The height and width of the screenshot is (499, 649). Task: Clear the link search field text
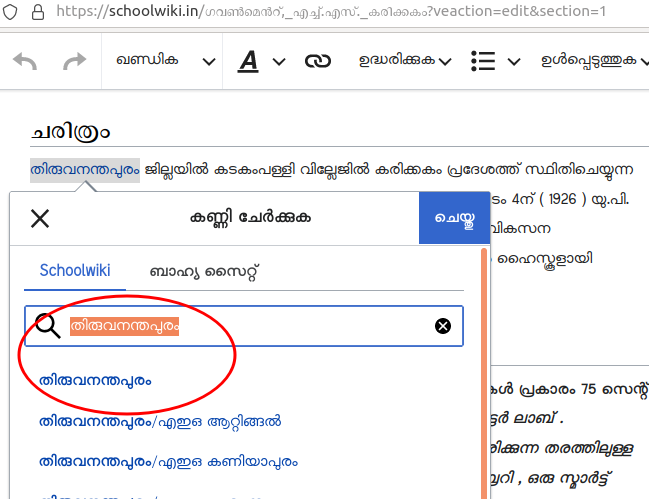tap(443, 326)
